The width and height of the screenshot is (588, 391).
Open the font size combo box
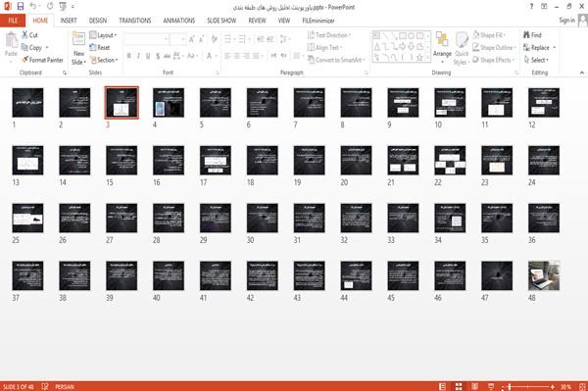tap(177, 38)
